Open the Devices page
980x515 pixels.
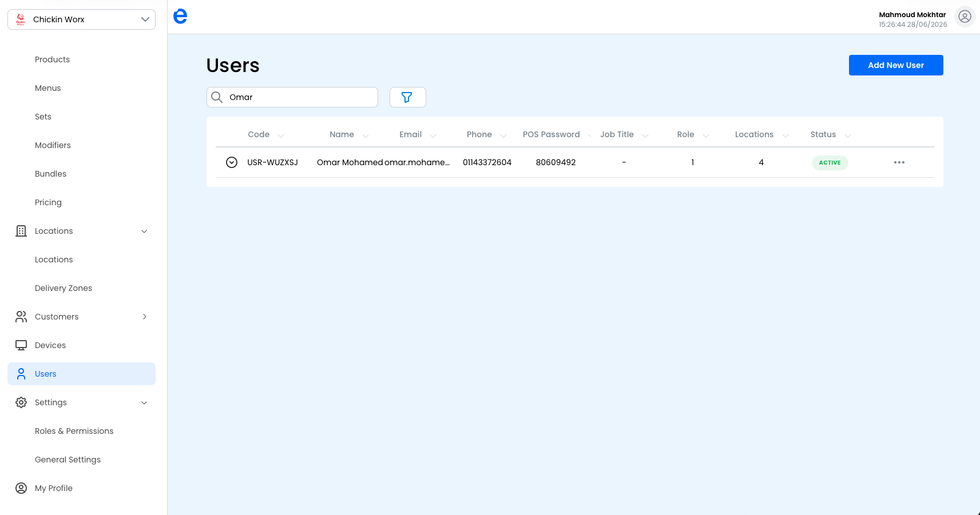tap(50, 345)
